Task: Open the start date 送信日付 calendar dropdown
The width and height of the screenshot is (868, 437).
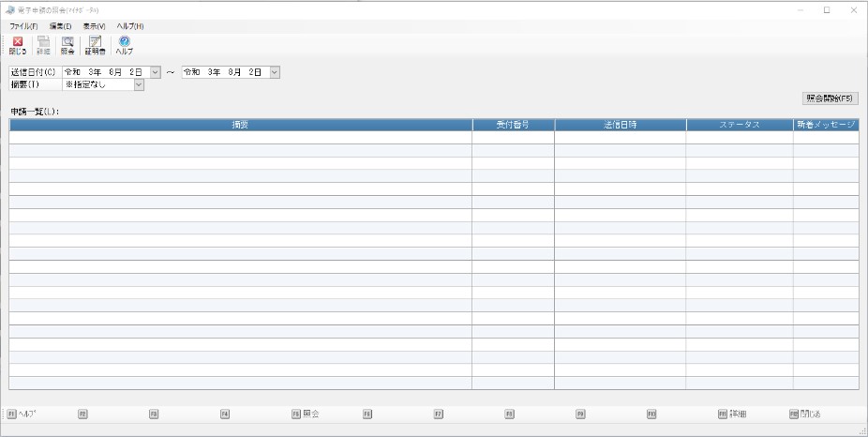Action: pyautogui.click(x=155, y=72)
